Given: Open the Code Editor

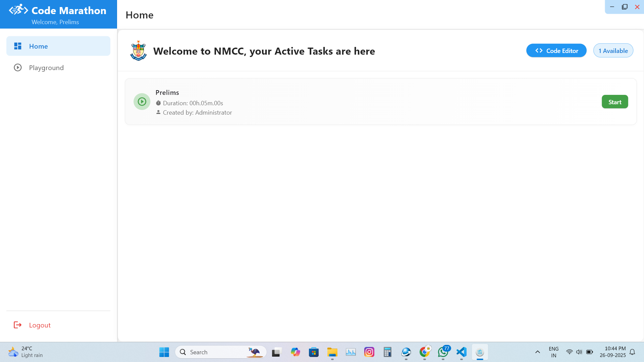Looking at the screenshot, I should pos(556,50).
